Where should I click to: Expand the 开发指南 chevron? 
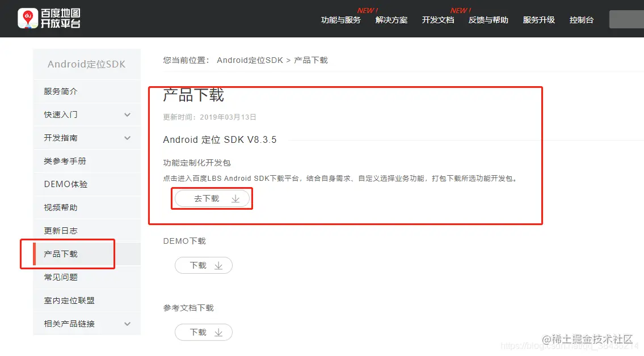pos(127,138)
